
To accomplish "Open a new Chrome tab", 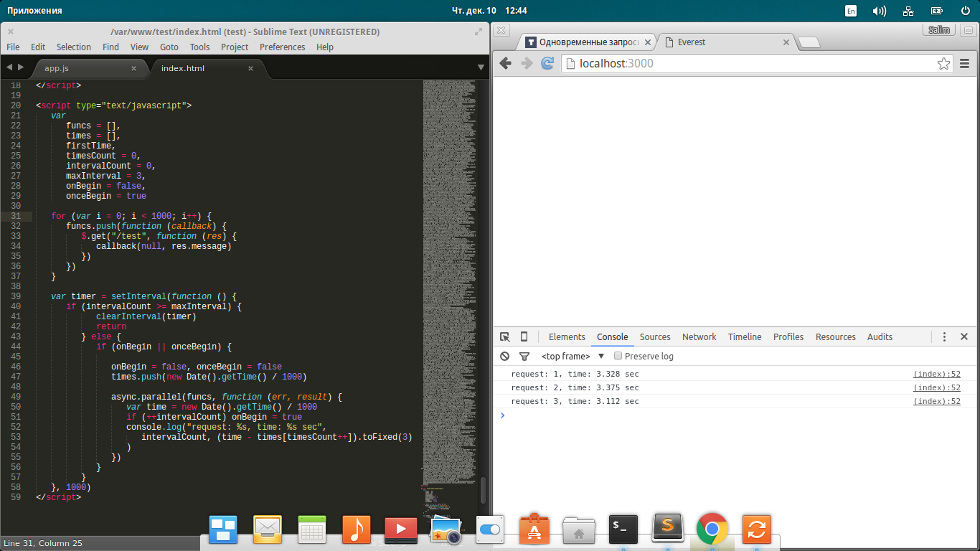I will point(809,42).
